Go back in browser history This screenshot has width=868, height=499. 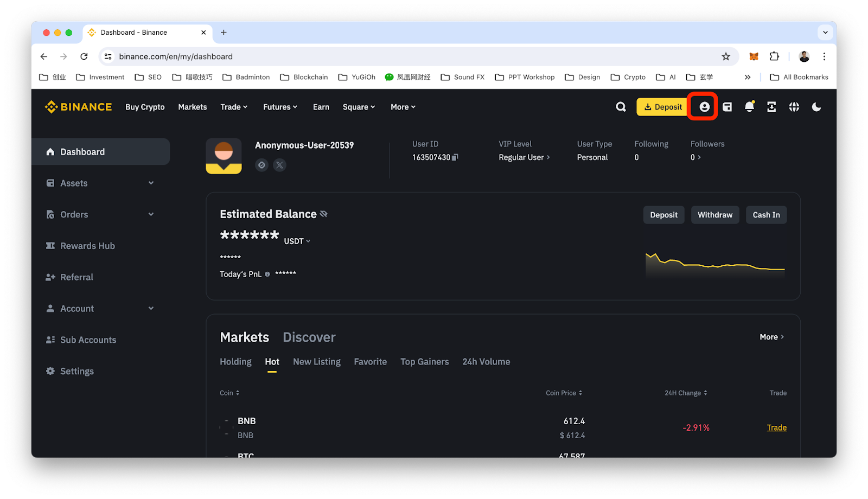pos(44,56)
